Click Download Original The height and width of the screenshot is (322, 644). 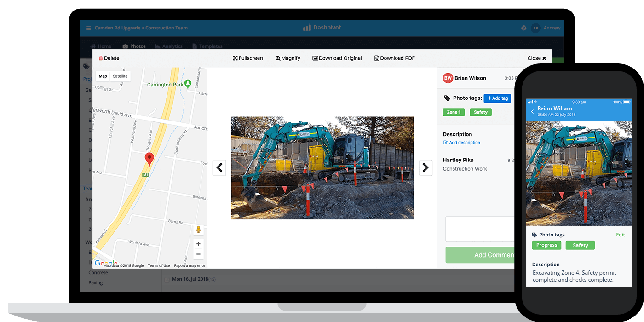coord(337,58)
